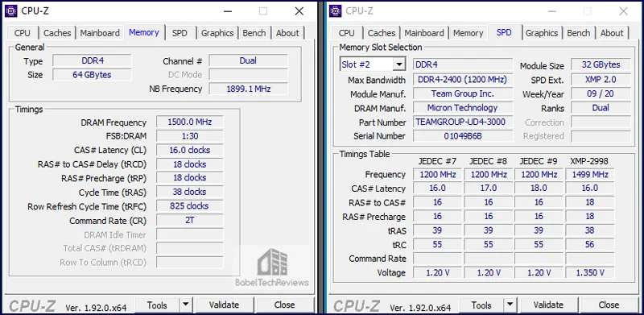Click the Dual Channel # field
Screen dimensions: 644x315
tap(248, 61)
